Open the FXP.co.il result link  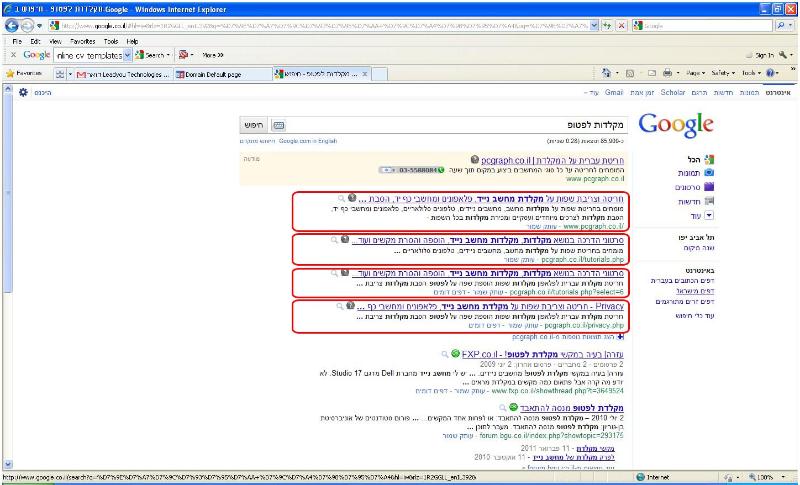point(543,354)
